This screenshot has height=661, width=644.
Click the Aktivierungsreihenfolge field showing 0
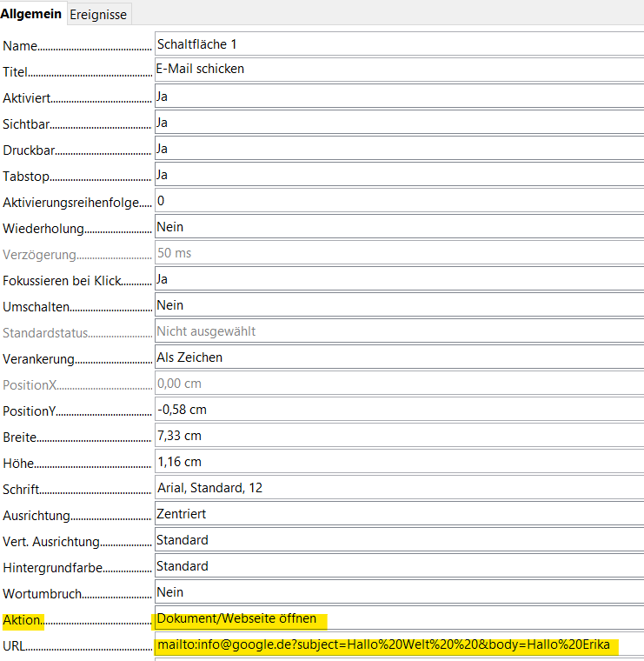pyautogui.click(x=398, y=201)
